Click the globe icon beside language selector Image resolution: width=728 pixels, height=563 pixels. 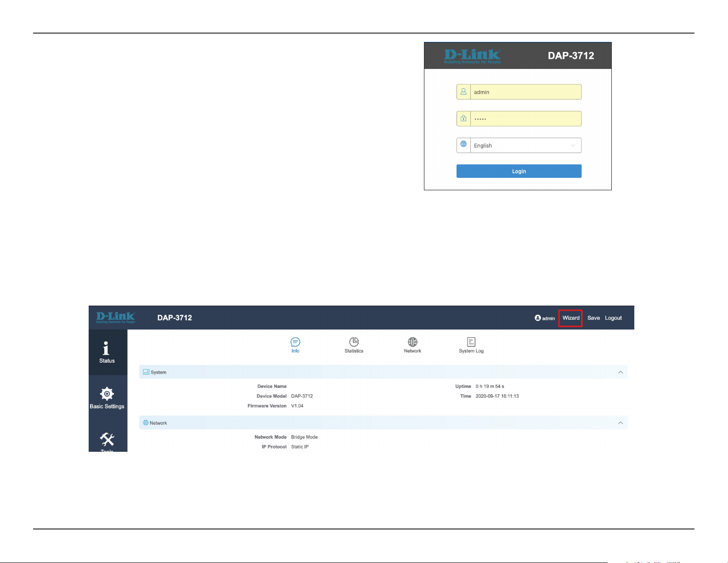463,144
